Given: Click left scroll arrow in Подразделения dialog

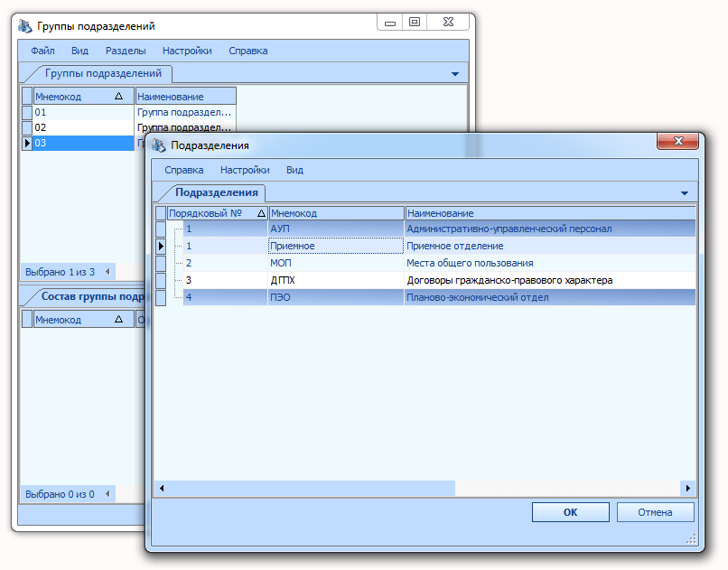Looking at the screenshot, I should pyautogui.click(x=162, y=488).
